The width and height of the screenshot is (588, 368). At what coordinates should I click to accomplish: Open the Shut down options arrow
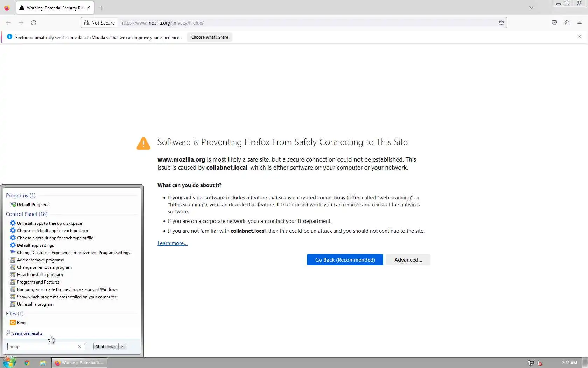pyautogui.click(x=122, y=347)
